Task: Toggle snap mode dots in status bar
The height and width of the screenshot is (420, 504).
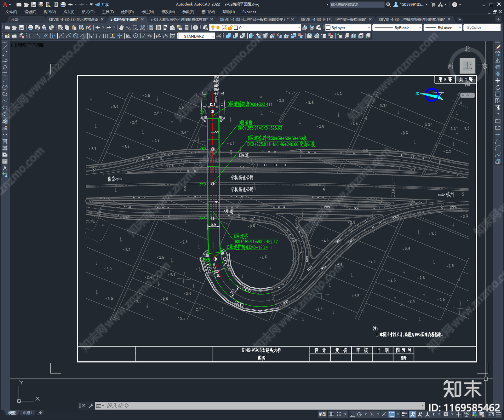Action: pos(339,414)
